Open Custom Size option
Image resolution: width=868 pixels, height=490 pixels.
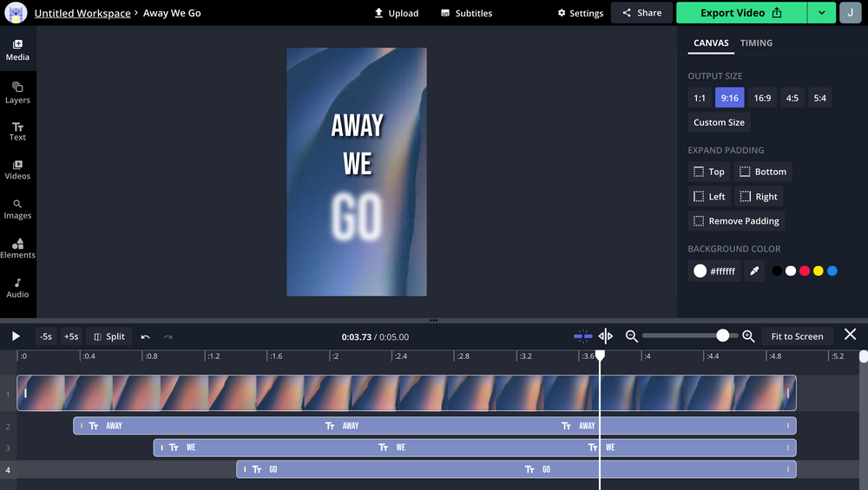coord(719,122)
